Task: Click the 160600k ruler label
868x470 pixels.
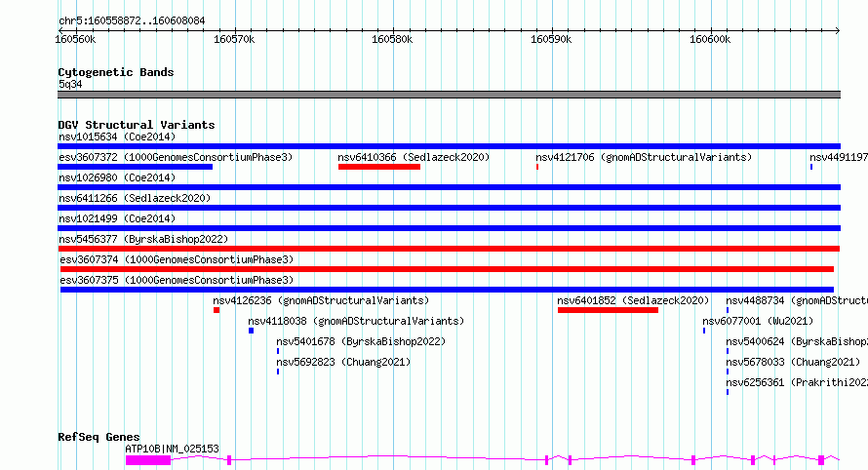Action: (710, 39)
